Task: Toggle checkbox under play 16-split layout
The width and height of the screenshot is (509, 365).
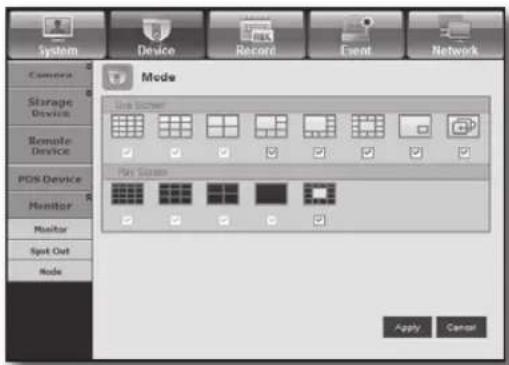Action: (x=127, y=220)
